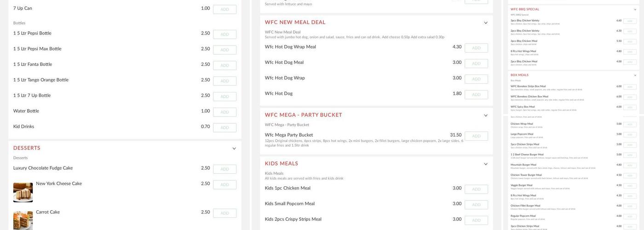This screenshot has height=230, width=644.
Task: Add 7 Up Can to order
Action: (224, 10)
